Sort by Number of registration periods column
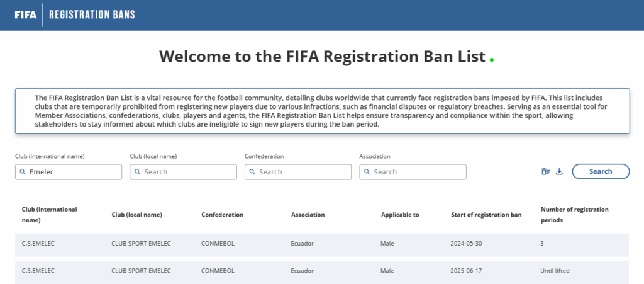The width and height of the screenshot is (644, 284). click(x=575, y=215)
